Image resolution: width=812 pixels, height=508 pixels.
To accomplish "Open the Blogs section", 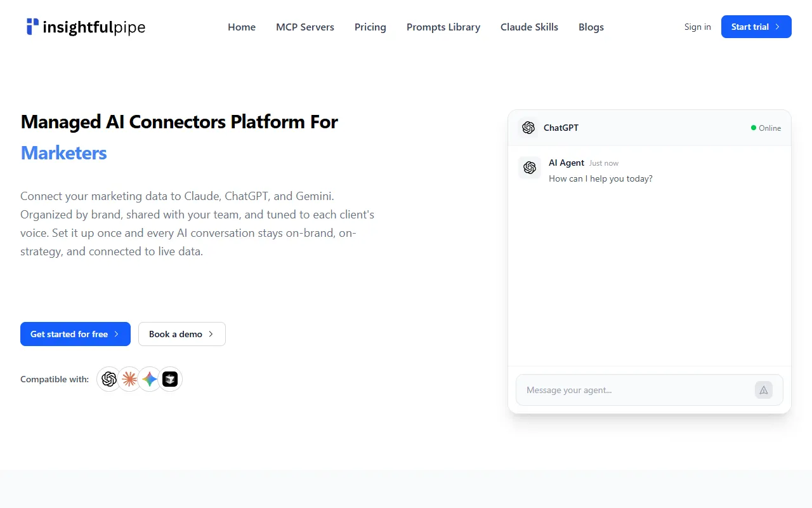I will (x=591, y=27).
